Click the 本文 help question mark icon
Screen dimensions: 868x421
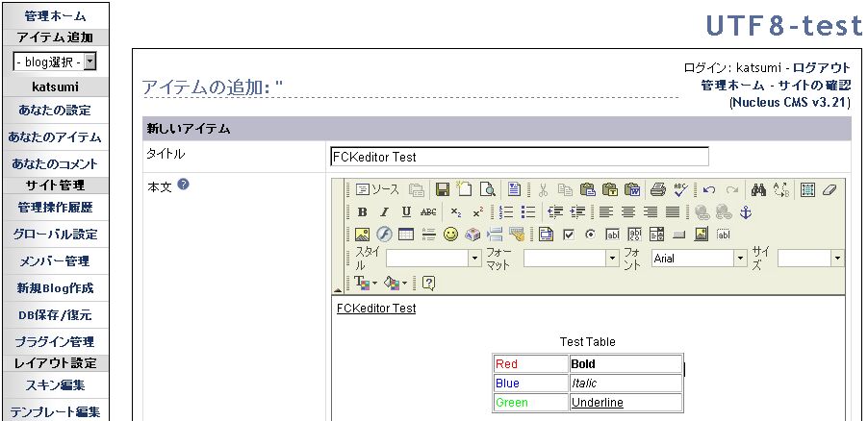pyautogui.click(x=183, y=185)
